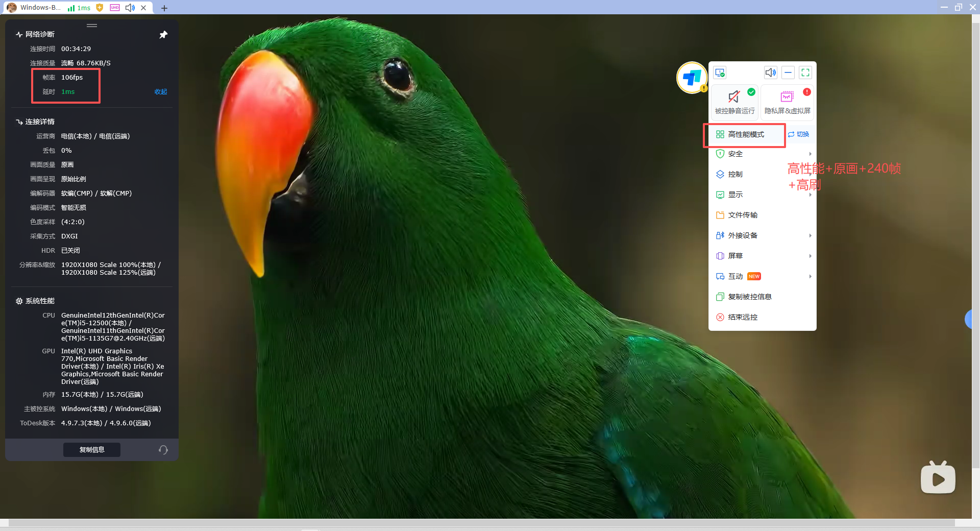Click the 软编(CMP) / 软解(CMP) codec value
The width and height of the screenshot is (980, 531).
point(96,194)
